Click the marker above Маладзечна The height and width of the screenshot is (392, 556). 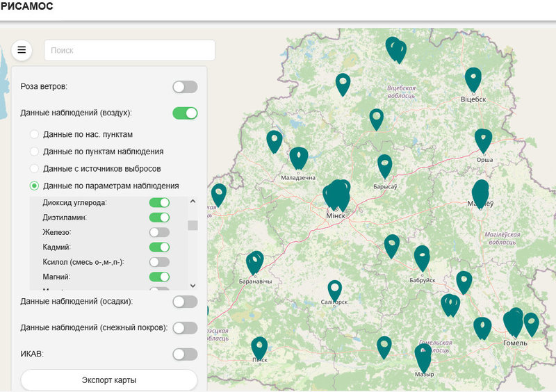point(299,157)
